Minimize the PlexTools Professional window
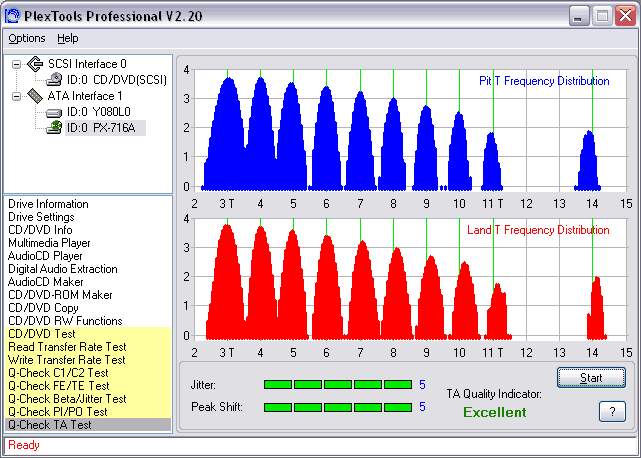641x458 pixels. tap(579, 16)
